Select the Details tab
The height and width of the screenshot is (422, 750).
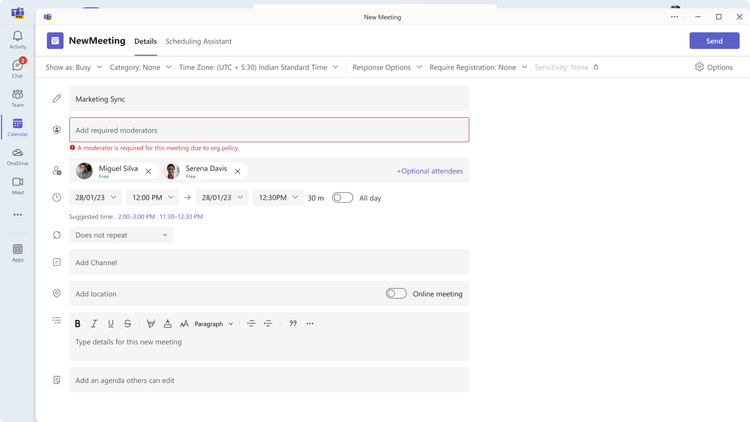(x=145, y=42)
